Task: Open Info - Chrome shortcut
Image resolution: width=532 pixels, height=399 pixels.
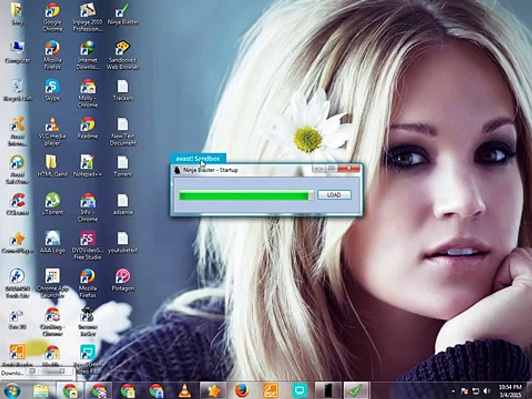Action: pyautogui.click(x=88, y=207)
